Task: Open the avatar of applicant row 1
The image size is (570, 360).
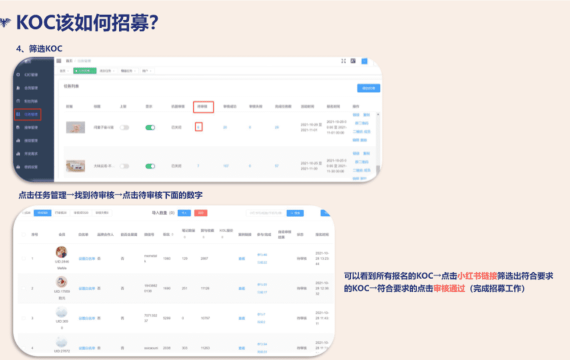Action: (x=61, y=252)
